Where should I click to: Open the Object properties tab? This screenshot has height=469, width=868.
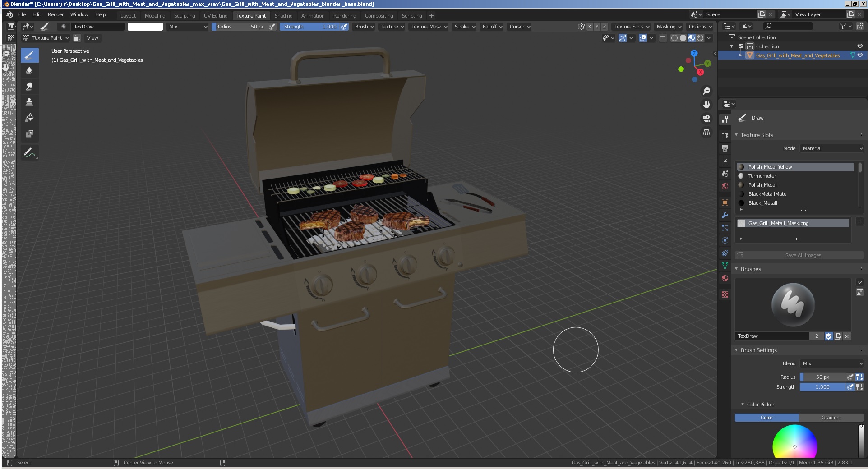(725, 202)
